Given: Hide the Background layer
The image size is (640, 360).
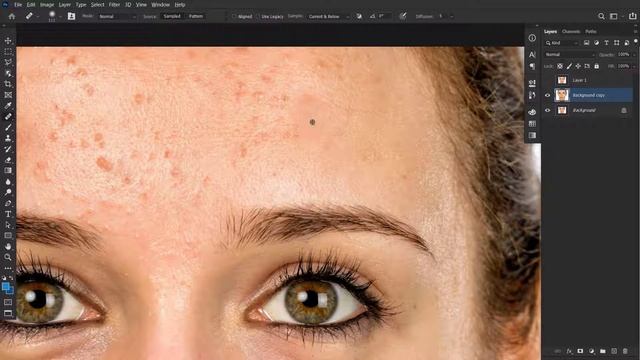Looking at the screenshot, I should [548, 110].
